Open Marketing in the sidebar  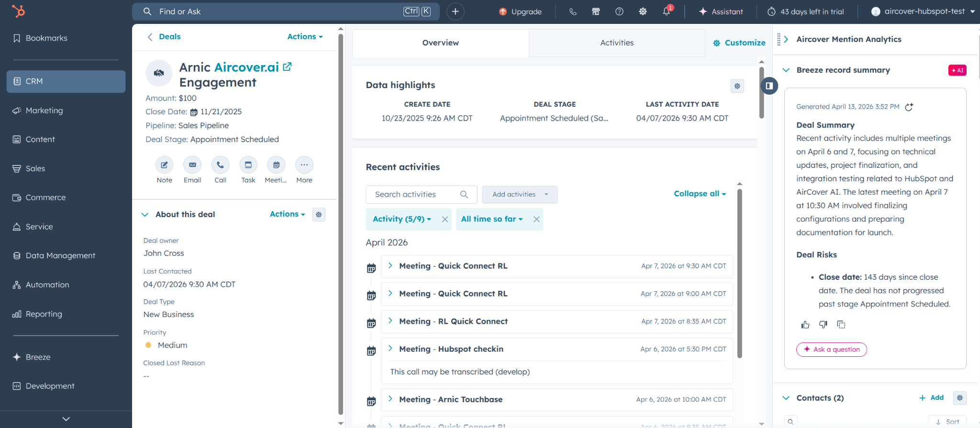(x=66, y=110)
